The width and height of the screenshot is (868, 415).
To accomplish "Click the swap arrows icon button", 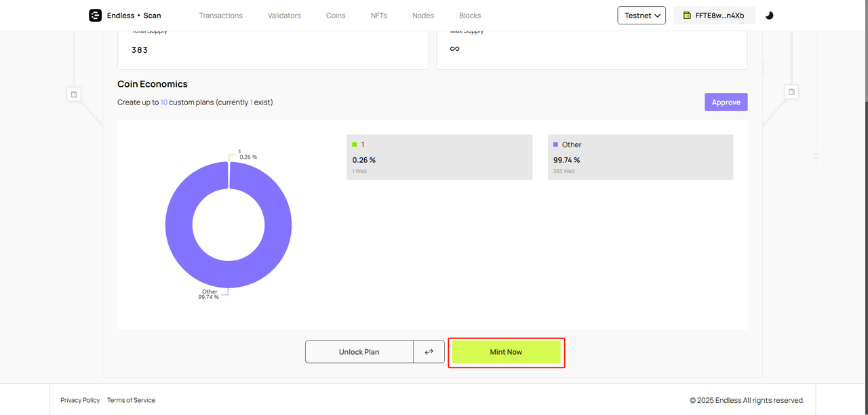I will click(x=429, y=352).
